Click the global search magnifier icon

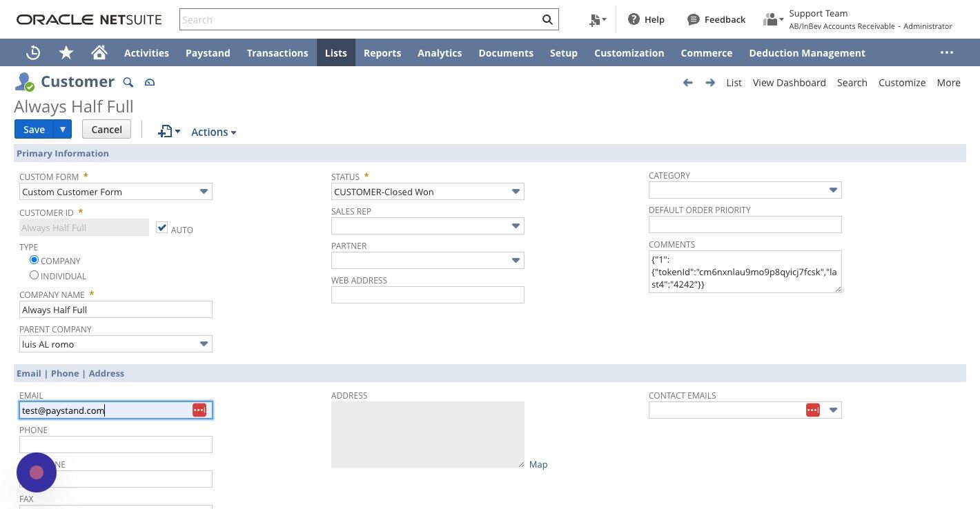pyautogui.click(x=547, y=19)
